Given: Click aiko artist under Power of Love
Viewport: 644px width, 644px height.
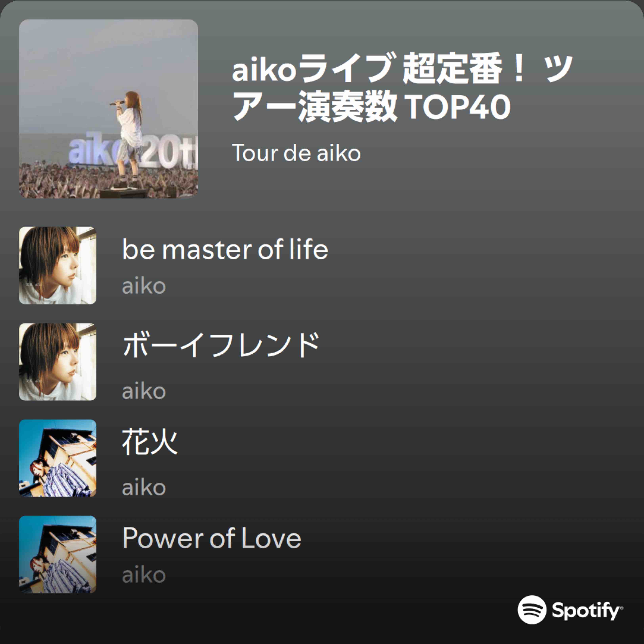Looking at the screenshot, I should pos(144,575).
